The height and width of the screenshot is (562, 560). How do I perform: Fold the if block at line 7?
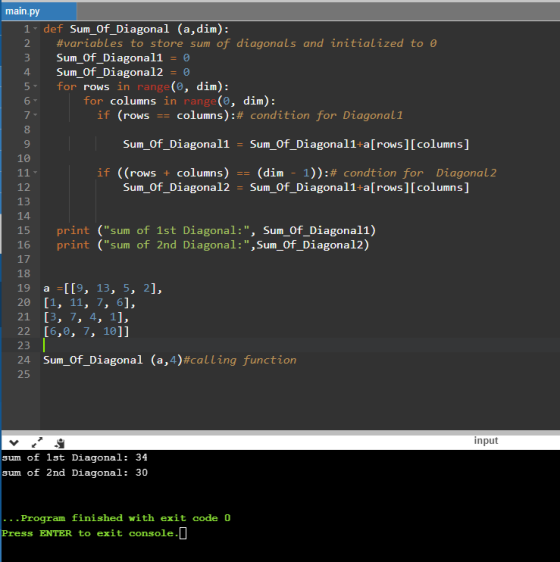click(x=35, y=115)
